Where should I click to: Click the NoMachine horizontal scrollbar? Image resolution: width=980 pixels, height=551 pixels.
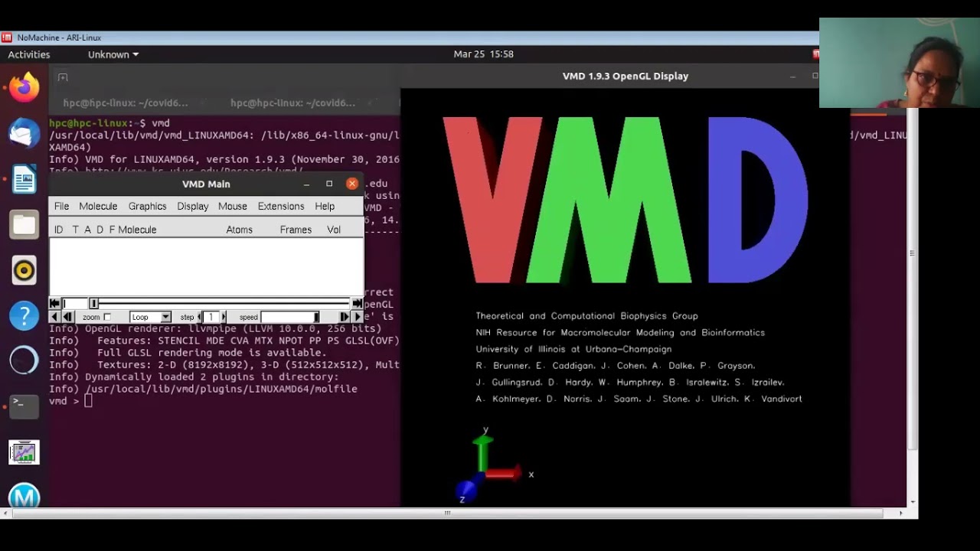click(x=448, y=513)
